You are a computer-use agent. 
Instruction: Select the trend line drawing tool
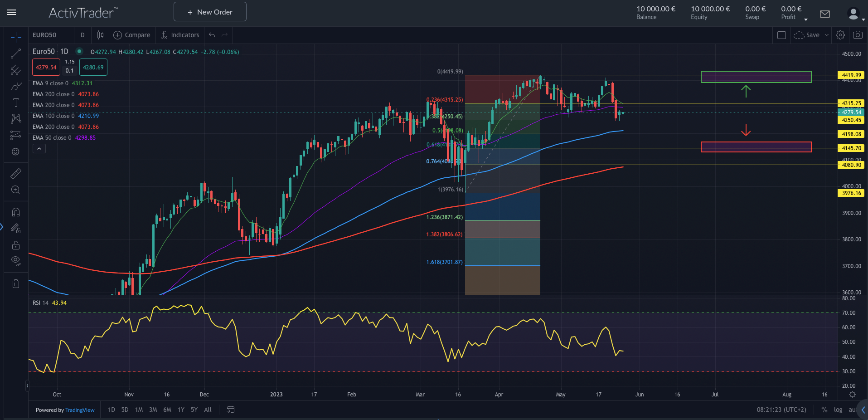click(15, 54)
